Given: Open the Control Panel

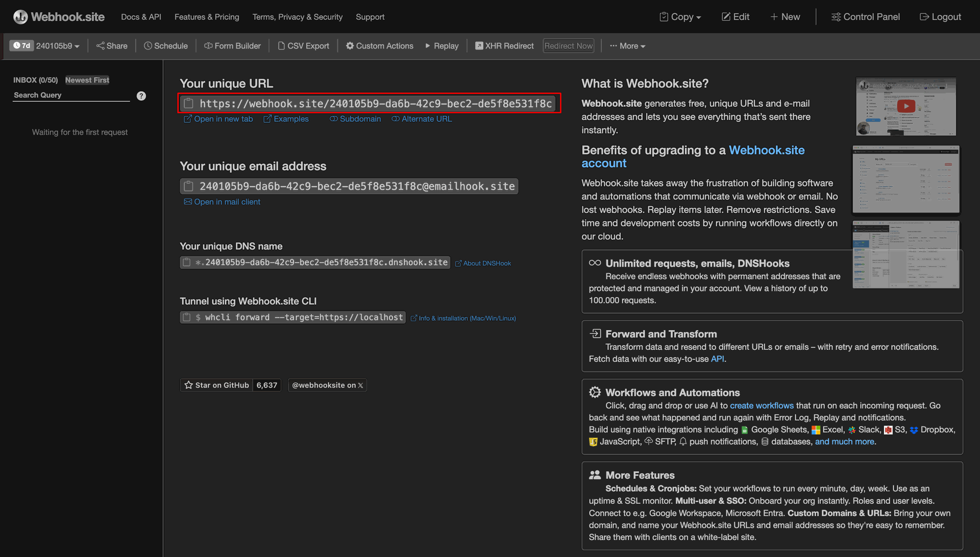Looking at the screenshot, I should click(866, 17).
